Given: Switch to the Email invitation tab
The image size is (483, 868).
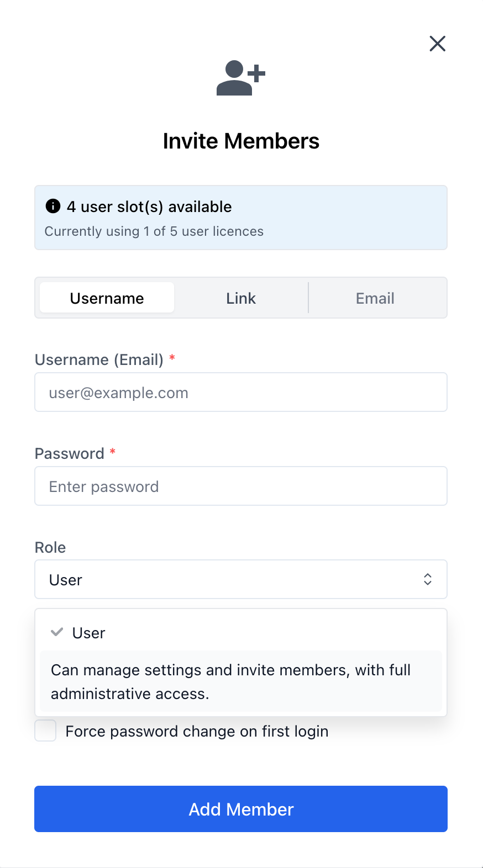Looking at the screenshot, I should [375, 298].
